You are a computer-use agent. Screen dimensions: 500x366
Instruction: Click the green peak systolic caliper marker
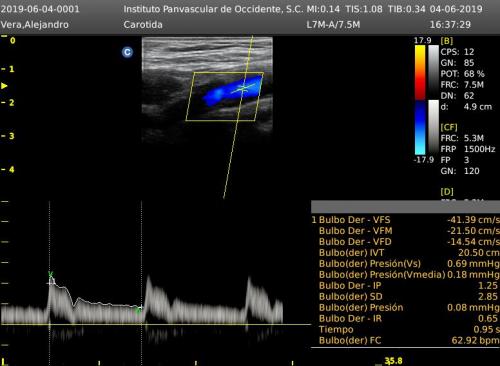[51, 275]
